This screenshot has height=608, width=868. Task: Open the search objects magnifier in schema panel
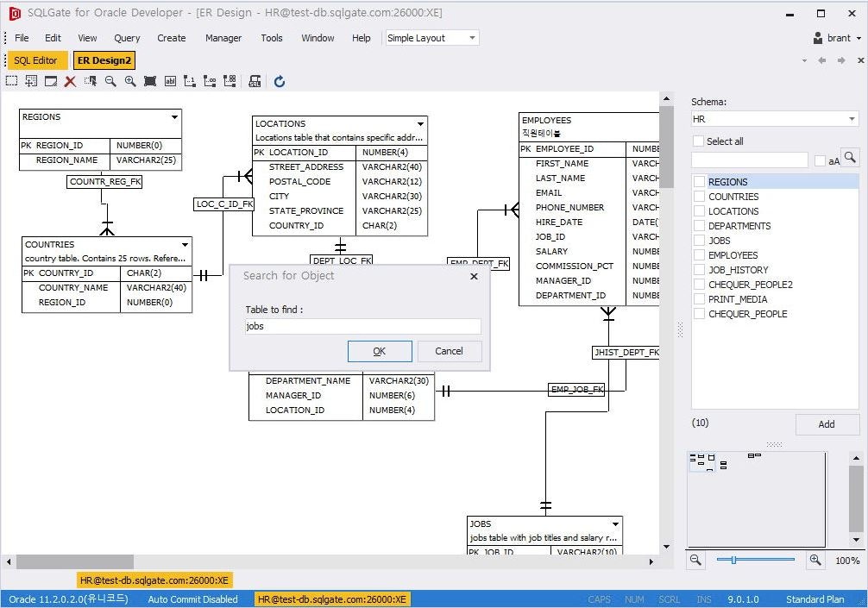[851, 158]
